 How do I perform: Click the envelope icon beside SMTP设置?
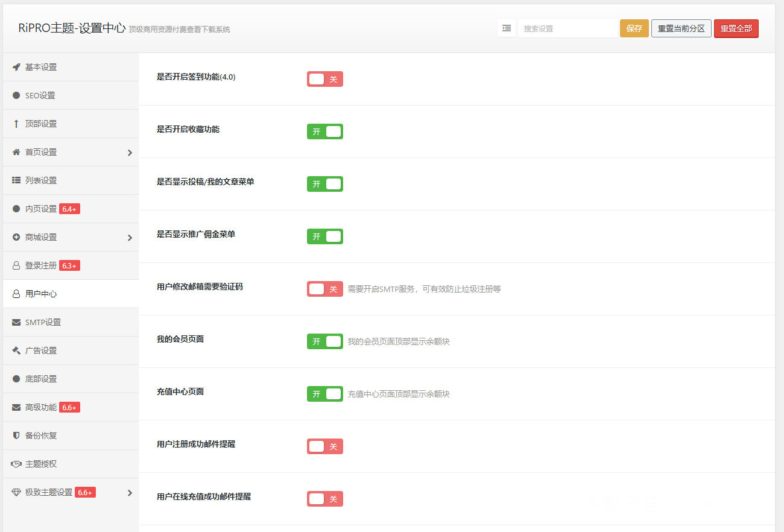[x=16, y=322]
